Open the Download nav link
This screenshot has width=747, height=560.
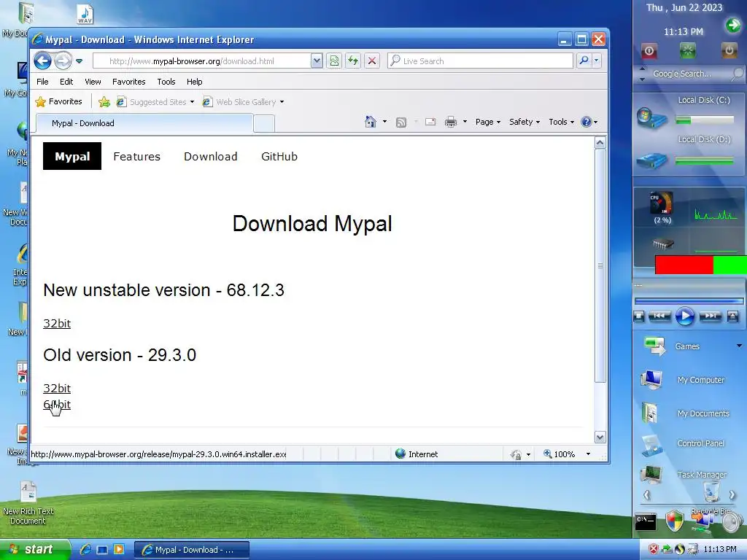(x=211, y=156)
